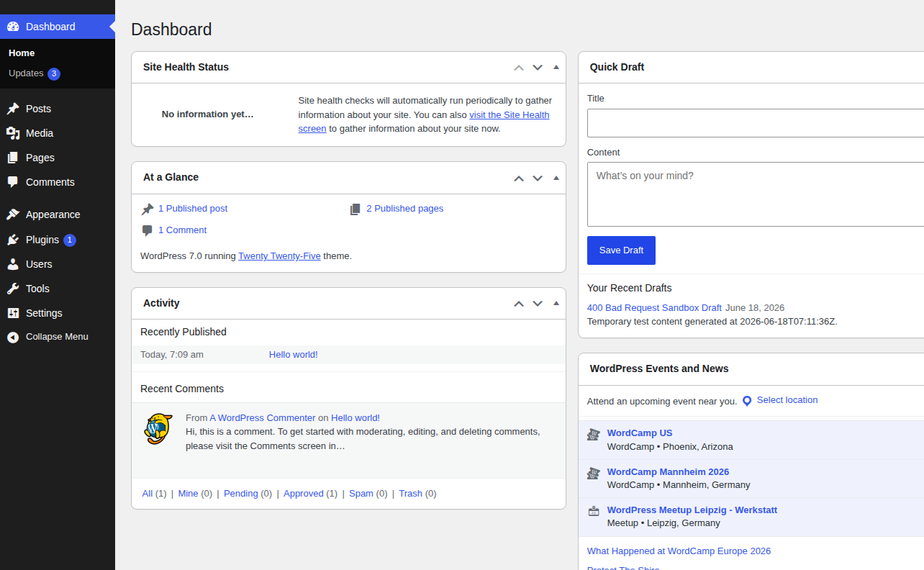Open the Twenty Twenty-Five theme link
This screenshot has height=570, width=924.
(279, 255)
